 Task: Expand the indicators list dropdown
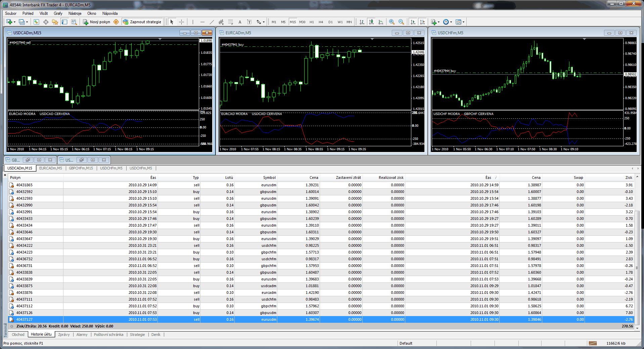pyautogui.click(x=439, y=22)
